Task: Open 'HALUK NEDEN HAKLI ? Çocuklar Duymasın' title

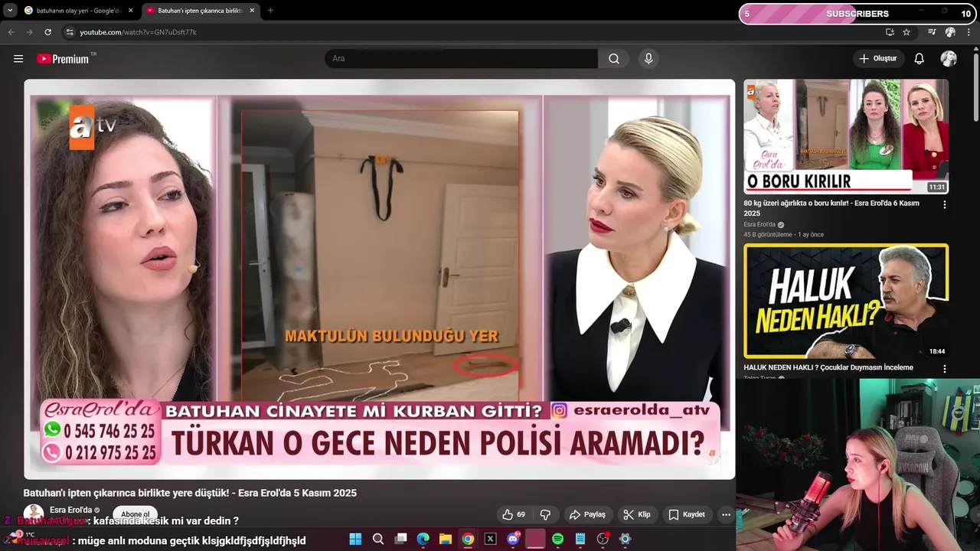Action: coord(828,367)
